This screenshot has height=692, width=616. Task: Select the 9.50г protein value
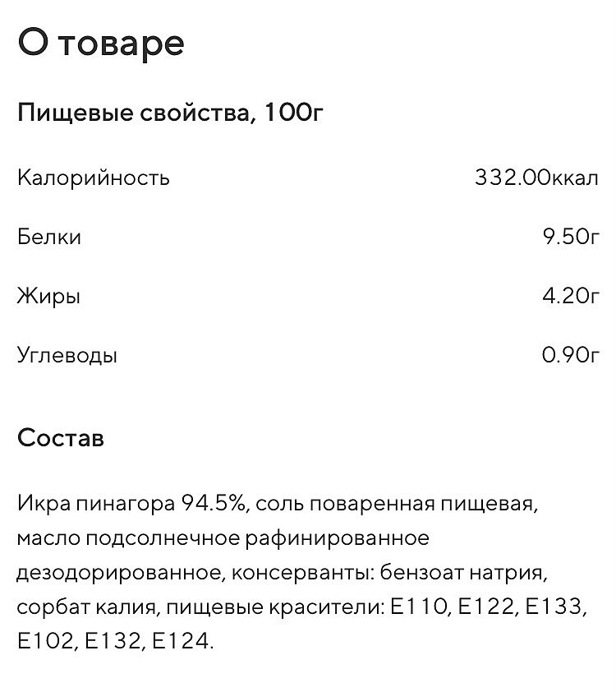(570, 238)
